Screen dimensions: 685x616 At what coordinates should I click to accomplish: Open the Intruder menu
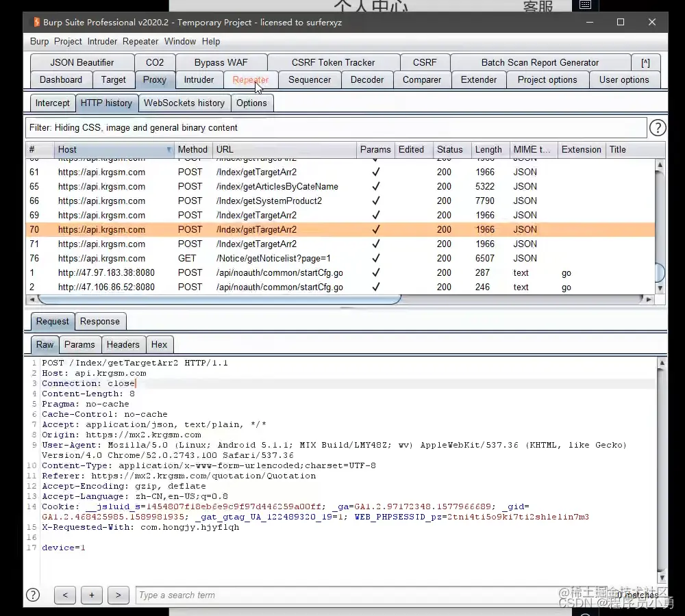(102, 42)
